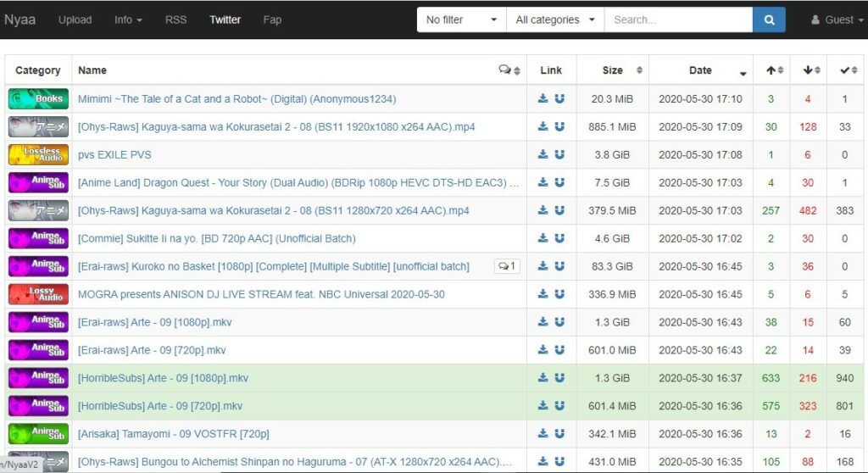Open magnet link for HorribleSubs Arte 09 720p
The image size is (868, 473).
pyautogui.click(x=559, y=406)
